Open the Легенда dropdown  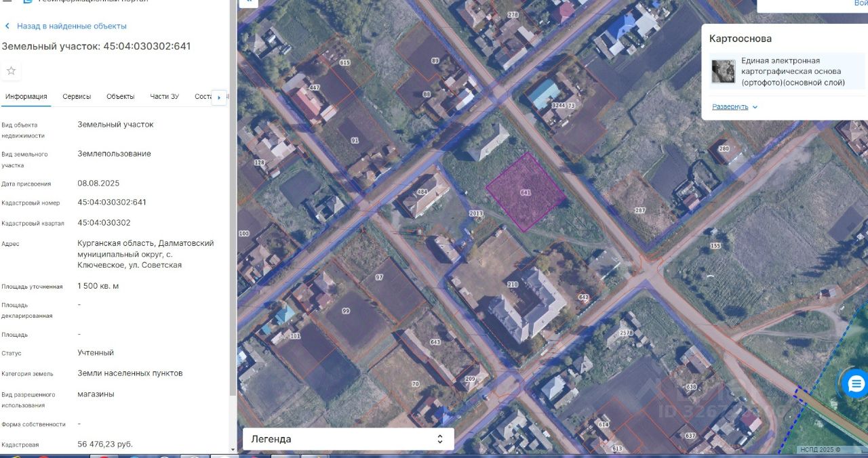pyautogui.click(x=348, y=439)
